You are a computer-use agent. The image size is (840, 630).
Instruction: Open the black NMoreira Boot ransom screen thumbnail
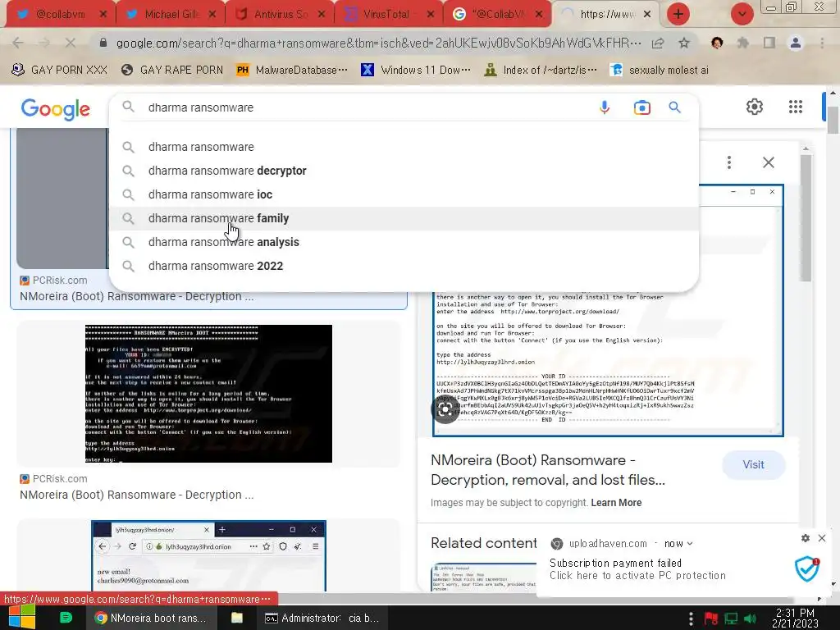[x=208, y=394]
